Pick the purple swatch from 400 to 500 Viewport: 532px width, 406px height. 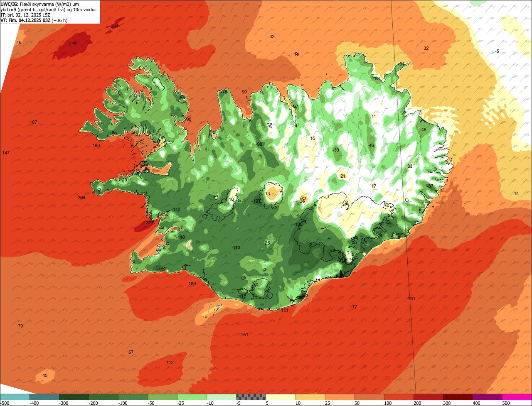(x=487, y=397)
